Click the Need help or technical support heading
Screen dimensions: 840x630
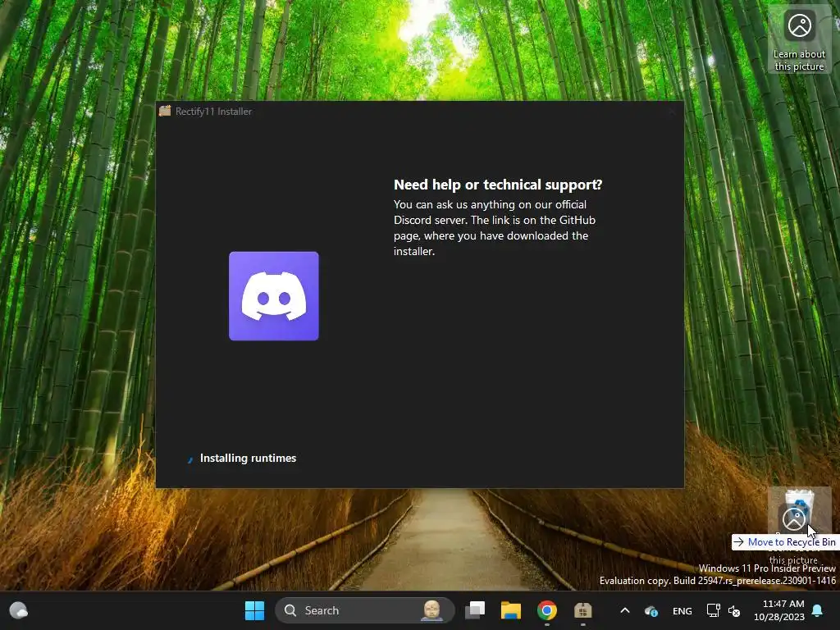[x=498, y=185]
